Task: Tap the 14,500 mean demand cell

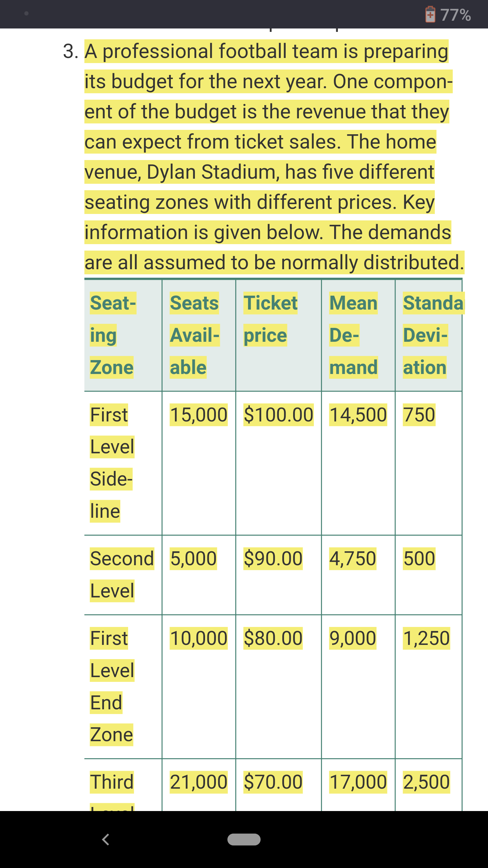Action: [x=358, y=415]
